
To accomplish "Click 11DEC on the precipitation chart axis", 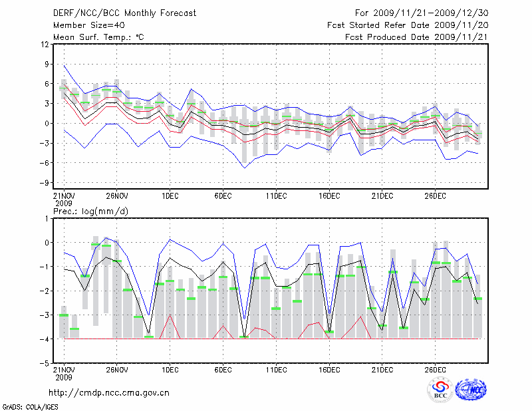I will point(276,370).
